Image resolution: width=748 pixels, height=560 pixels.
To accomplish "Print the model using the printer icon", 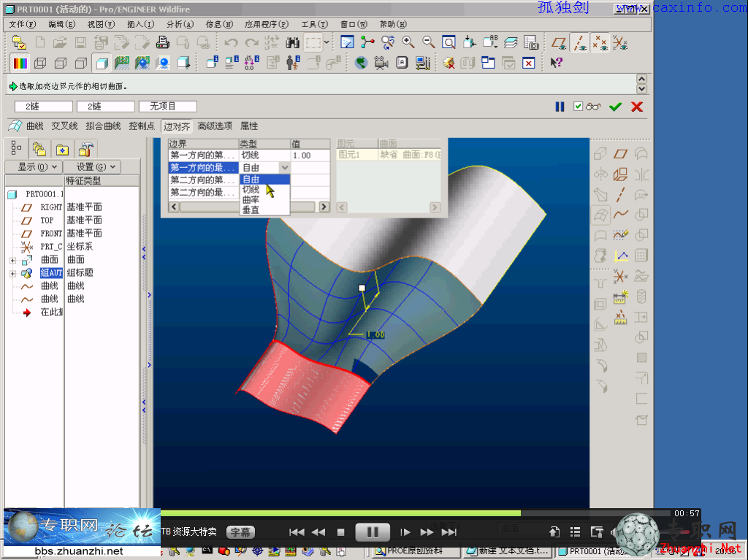I will pyautogui.click(x=163, y=43).
